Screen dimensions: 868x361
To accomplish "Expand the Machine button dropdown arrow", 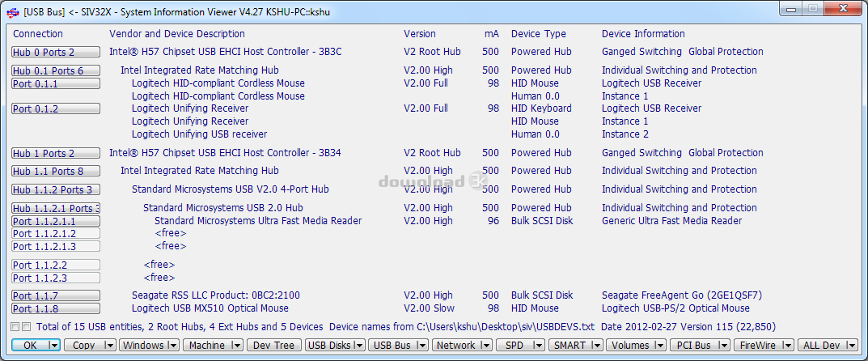I will [x=238, y=345].
